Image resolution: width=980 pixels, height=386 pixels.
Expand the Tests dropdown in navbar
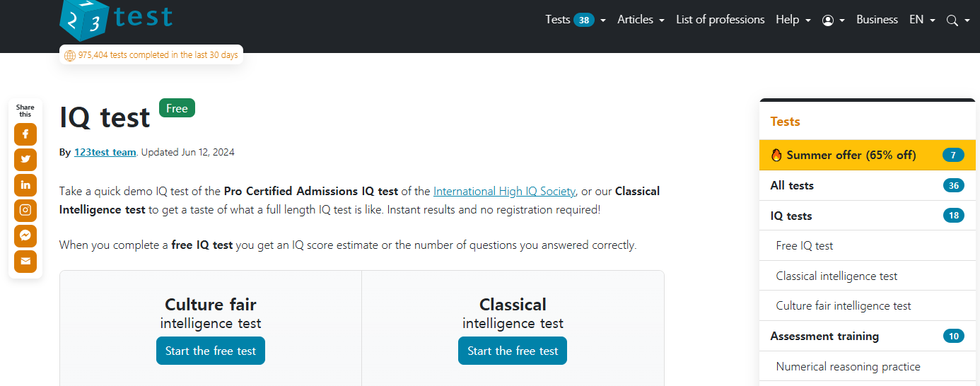pyautogui.click(x=576, y=20)
